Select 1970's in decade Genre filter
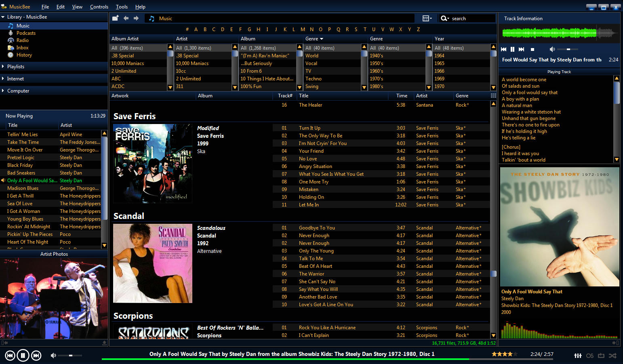Screen dimensions: 623x364 click(x=377, y=79)
